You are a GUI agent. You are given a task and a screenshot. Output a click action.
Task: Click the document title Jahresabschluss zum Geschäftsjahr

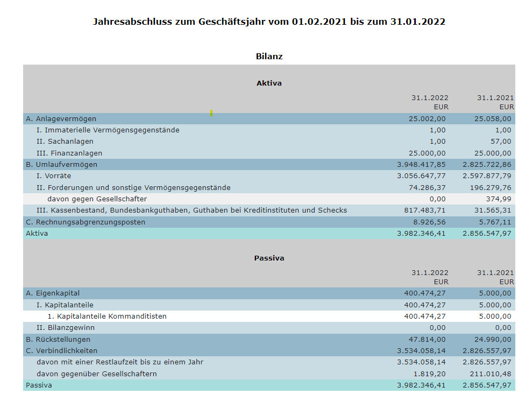(269, 22)
